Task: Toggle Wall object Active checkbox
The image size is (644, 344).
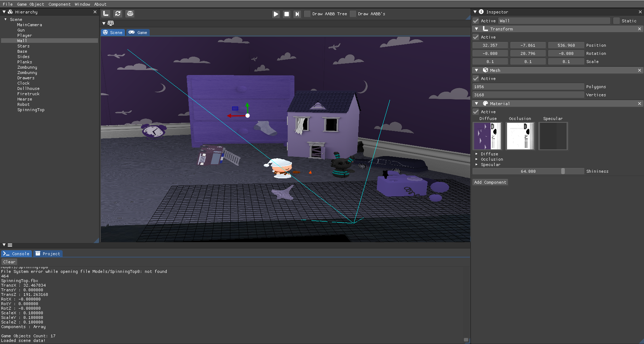Action: click(476, 21)
